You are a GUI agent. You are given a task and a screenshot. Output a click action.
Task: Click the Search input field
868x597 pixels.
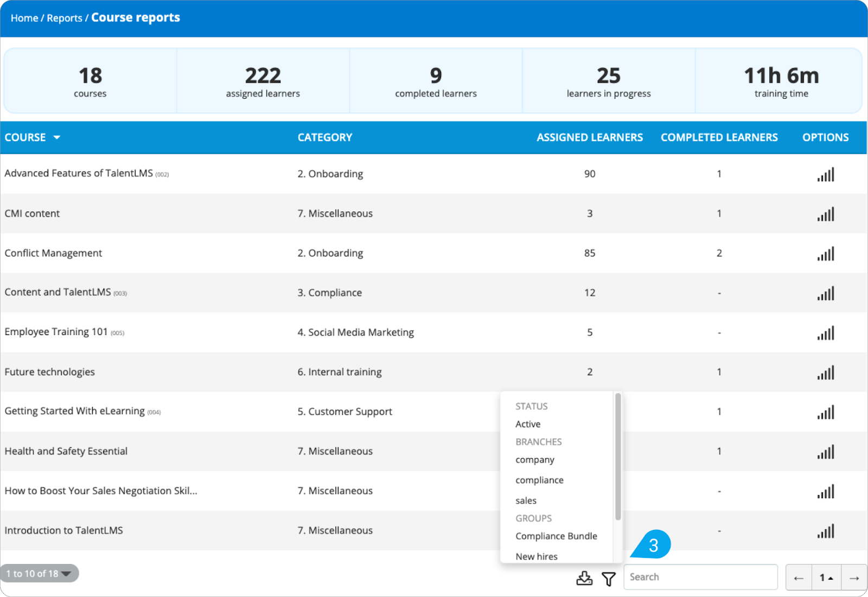pyautogui.click(x=700, y=577)
